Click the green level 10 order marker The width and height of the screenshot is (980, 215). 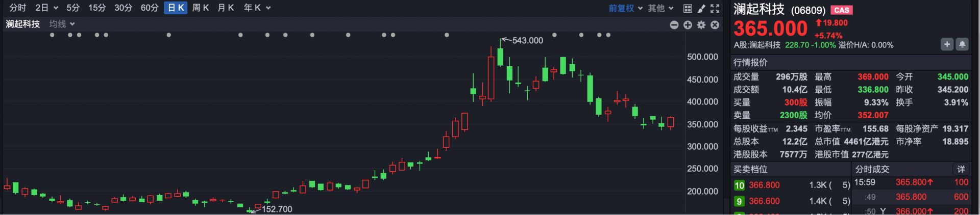coord(739,185)
